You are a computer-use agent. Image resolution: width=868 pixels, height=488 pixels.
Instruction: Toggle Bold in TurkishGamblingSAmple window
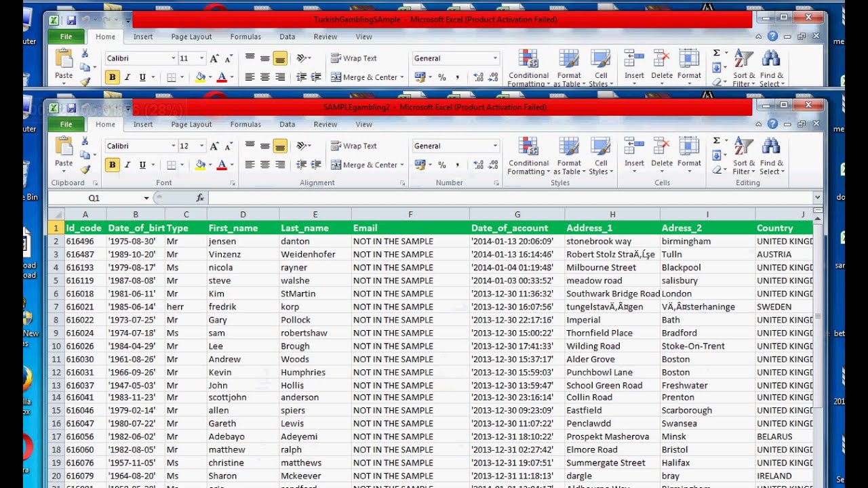(x=112, y=77)
